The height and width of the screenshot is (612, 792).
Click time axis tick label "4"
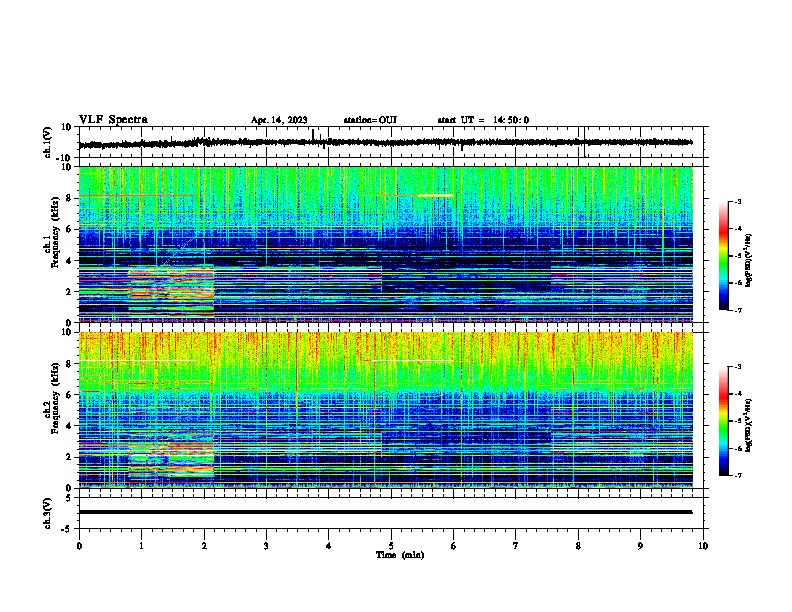(x=329, y=546)
